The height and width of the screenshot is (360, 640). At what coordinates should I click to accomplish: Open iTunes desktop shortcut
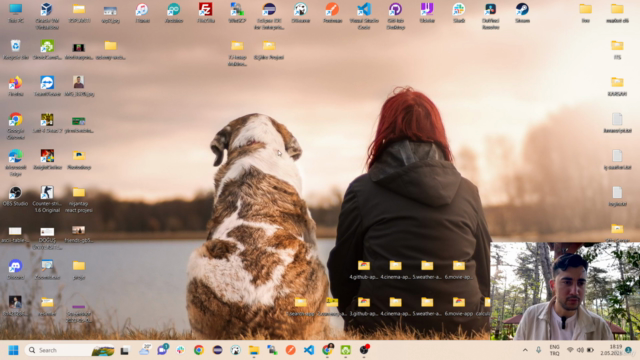coord(142,12)
